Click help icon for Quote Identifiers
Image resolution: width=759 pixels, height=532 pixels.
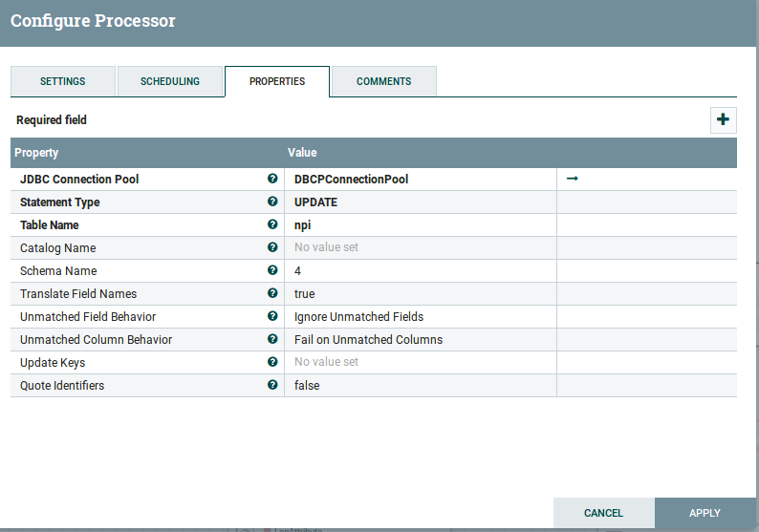[x=272, y=385]
